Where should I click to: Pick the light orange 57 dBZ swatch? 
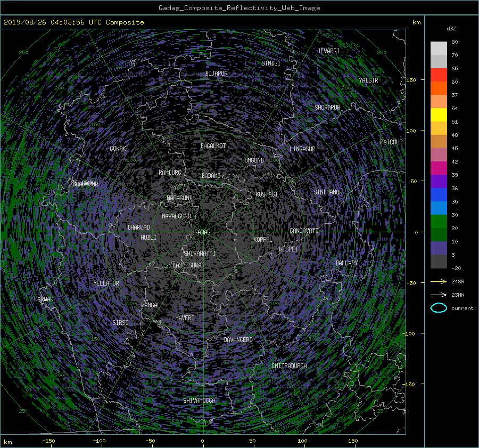[439, 102]
